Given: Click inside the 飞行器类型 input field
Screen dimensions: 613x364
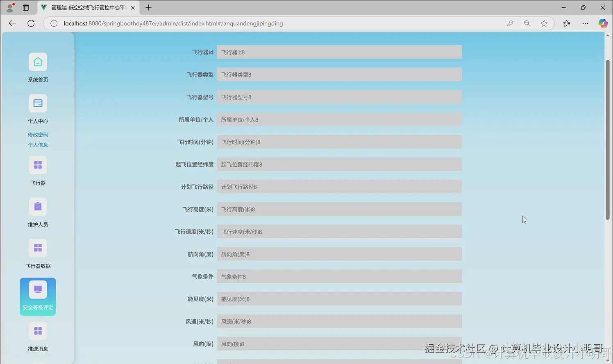Looking at the screenshot, I should click(x=339, y=74).
